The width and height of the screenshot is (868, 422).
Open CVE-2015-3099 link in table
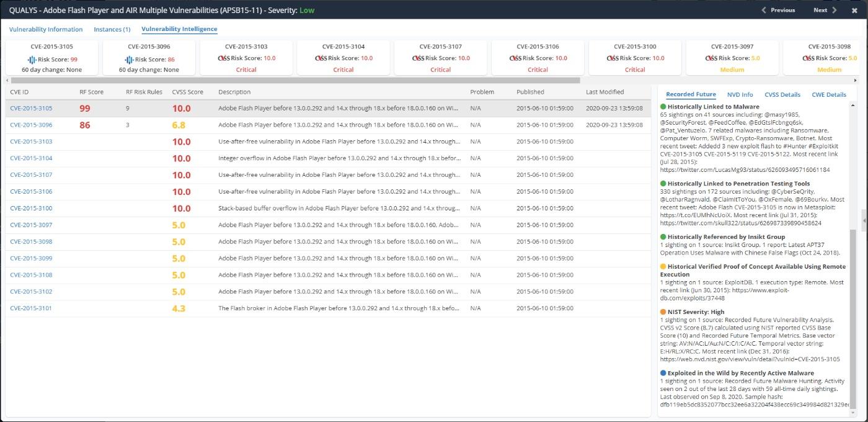coord(31,258)
